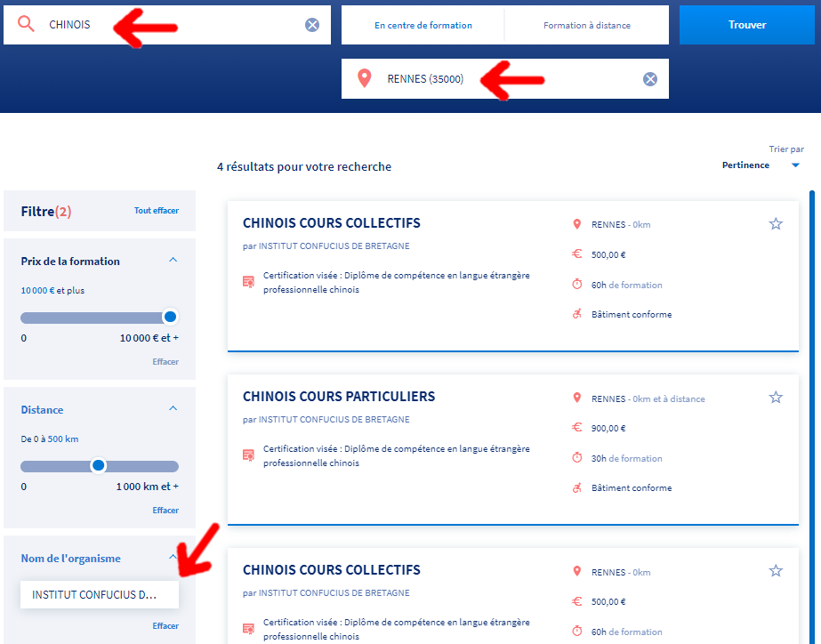Click Effacer under Nom de l'organisme
This screenshot has height=644, width=821.
click(165, 626)
